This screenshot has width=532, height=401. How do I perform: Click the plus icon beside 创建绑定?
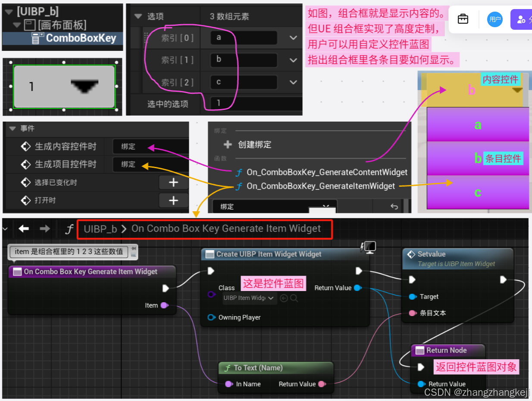[228, 144]
